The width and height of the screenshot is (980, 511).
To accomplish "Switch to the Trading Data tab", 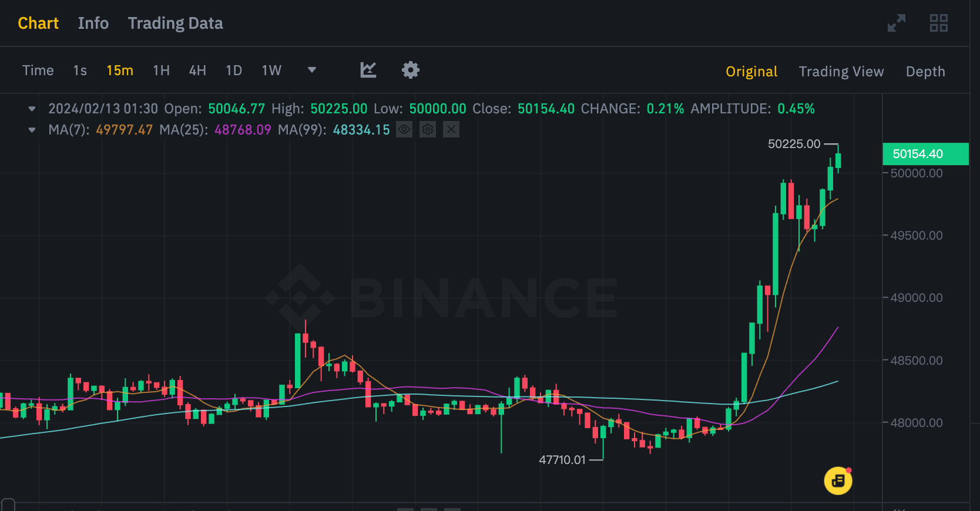I will point(175,23).
